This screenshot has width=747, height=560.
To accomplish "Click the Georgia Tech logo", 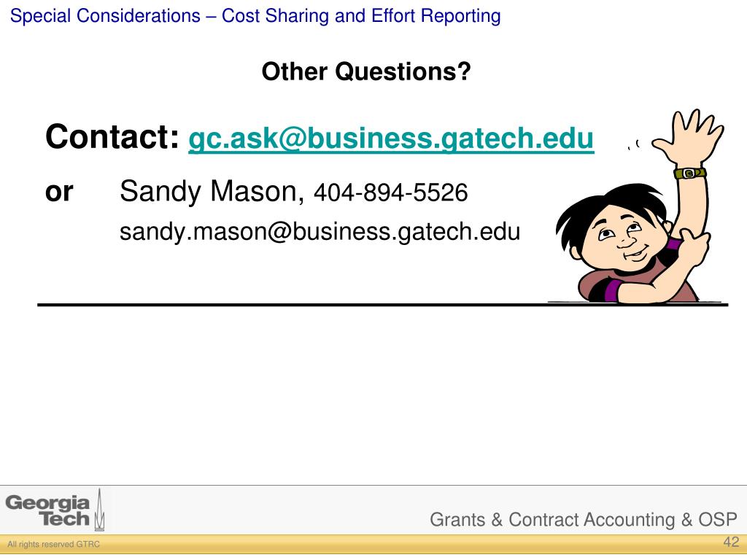I will [55, 510].
